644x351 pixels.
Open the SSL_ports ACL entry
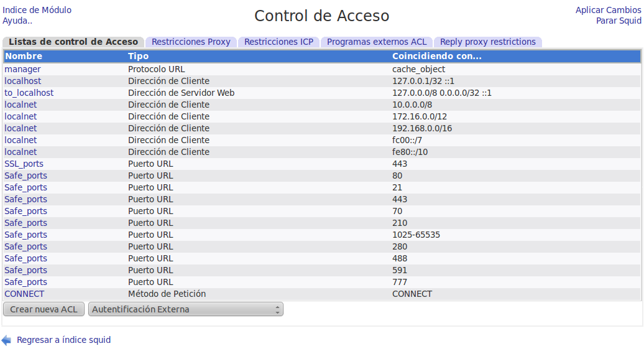(24, 164)
